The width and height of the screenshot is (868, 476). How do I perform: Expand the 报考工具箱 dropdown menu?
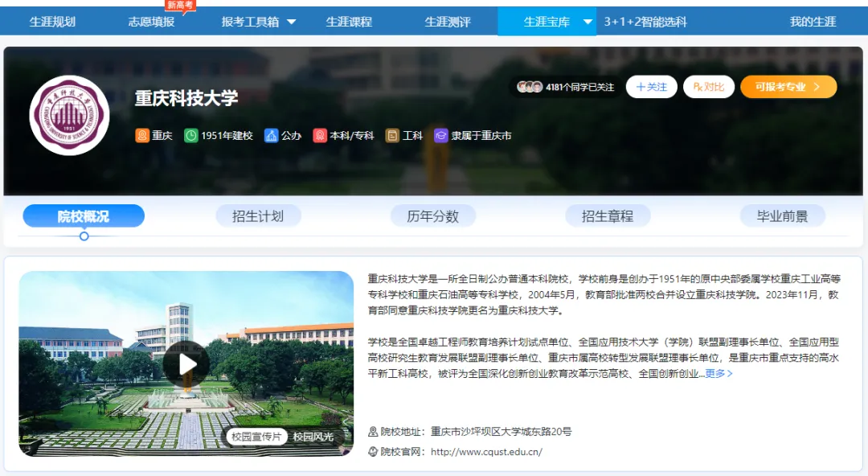[x=291, y=23]
